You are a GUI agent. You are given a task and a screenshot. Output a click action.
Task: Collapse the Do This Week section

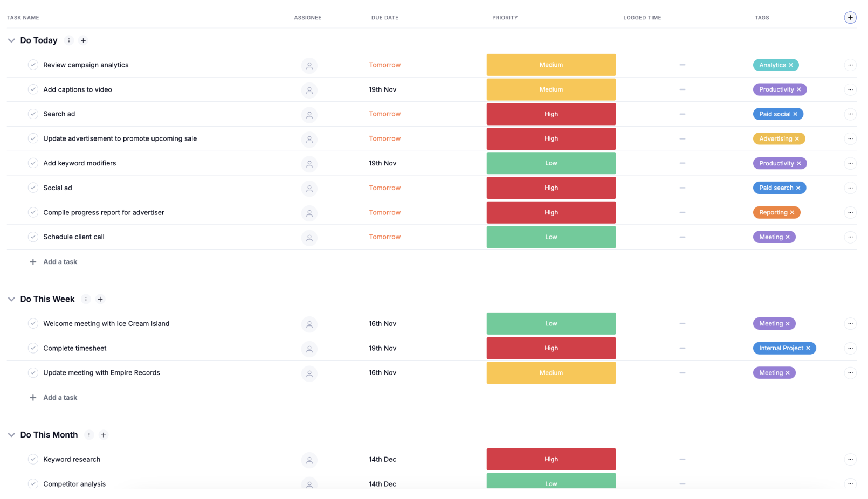[11, 300]
